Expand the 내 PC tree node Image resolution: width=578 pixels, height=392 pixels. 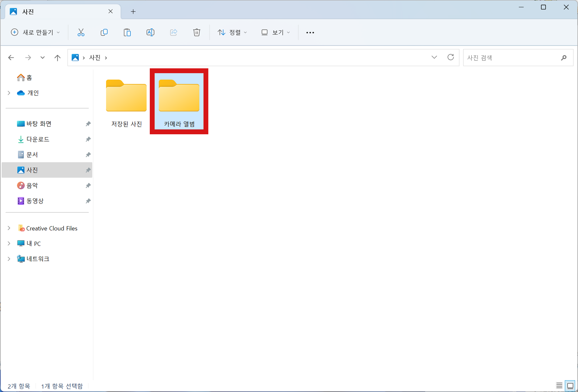(9, 243)
